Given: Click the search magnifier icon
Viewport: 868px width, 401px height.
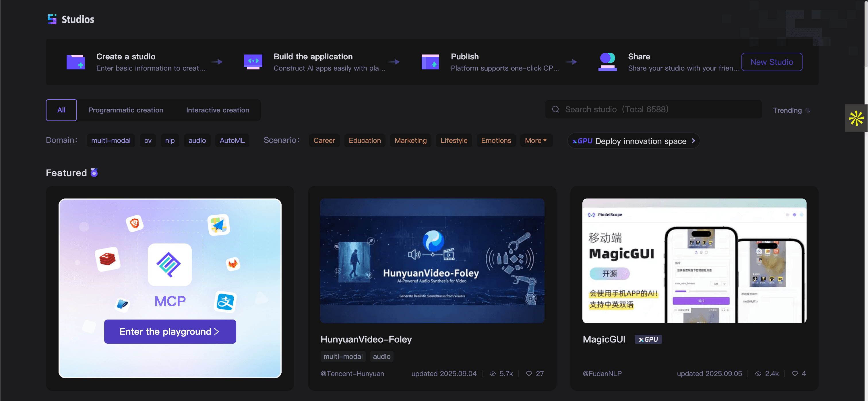Looking at the screenshot, I should 556,109.
